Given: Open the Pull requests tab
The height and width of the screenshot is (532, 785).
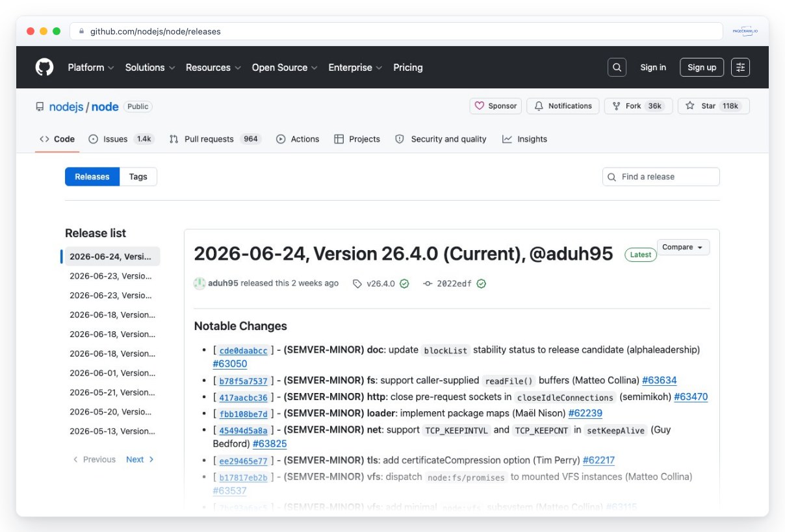Looking at the screenshot, I should coord(214,139).
